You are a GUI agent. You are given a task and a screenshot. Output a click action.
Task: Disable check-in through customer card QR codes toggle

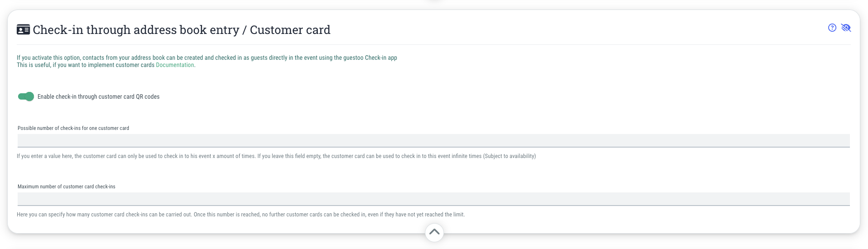26,96
